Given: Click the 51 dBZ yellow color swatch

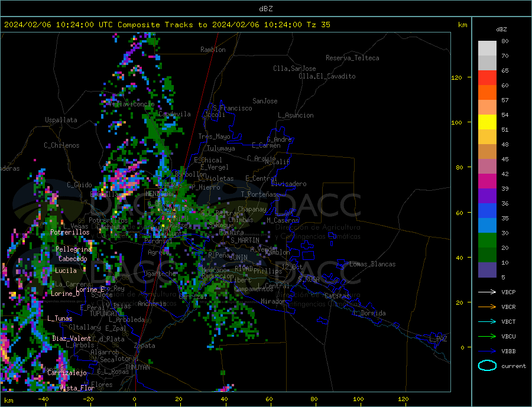Looking at the screenshot, I should coord(487,122).
